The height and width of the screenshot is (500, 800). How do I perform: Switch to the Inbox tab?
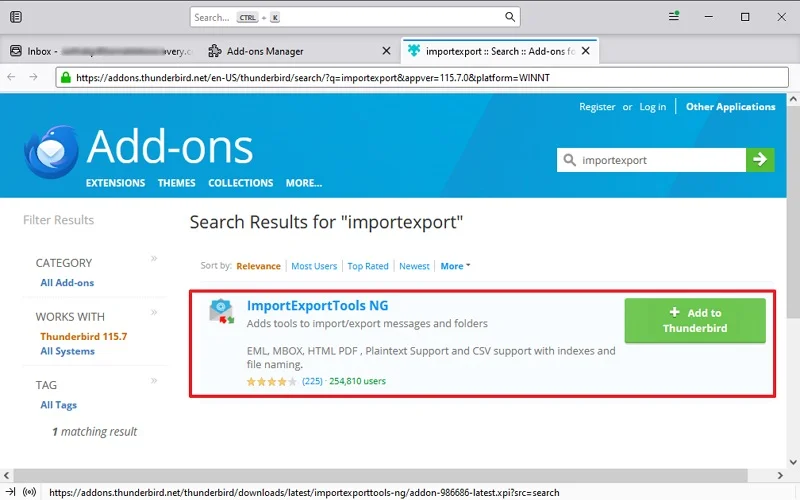101,51
